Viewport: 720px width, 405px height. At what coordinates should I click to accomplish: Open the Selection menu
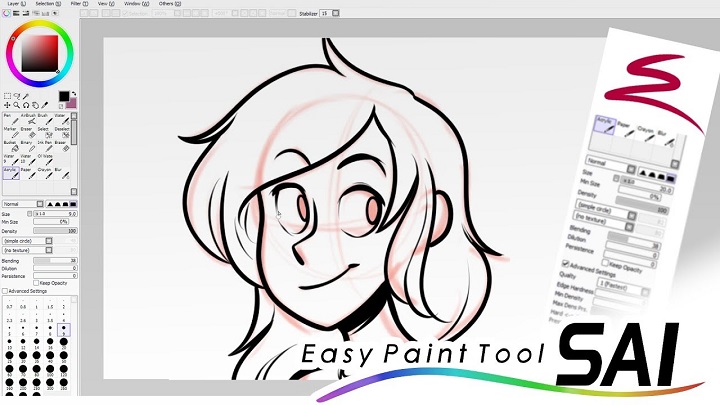tap(48, 3)
